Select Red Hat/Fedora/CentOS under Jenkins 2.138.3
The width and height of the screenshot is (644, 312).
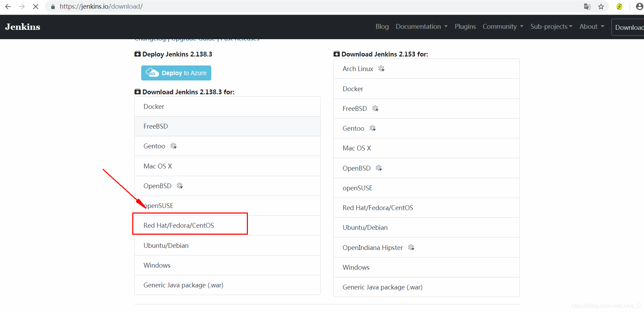[x=227, y=225]
